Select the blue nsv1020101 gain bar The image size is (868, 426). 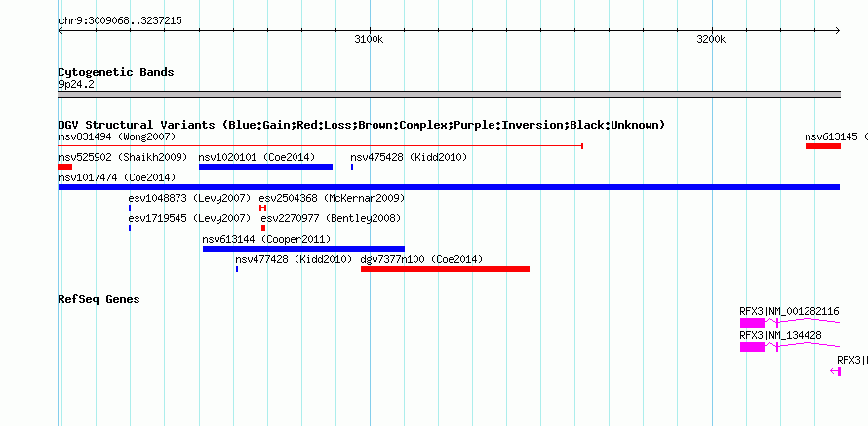(x=265, y=167)
